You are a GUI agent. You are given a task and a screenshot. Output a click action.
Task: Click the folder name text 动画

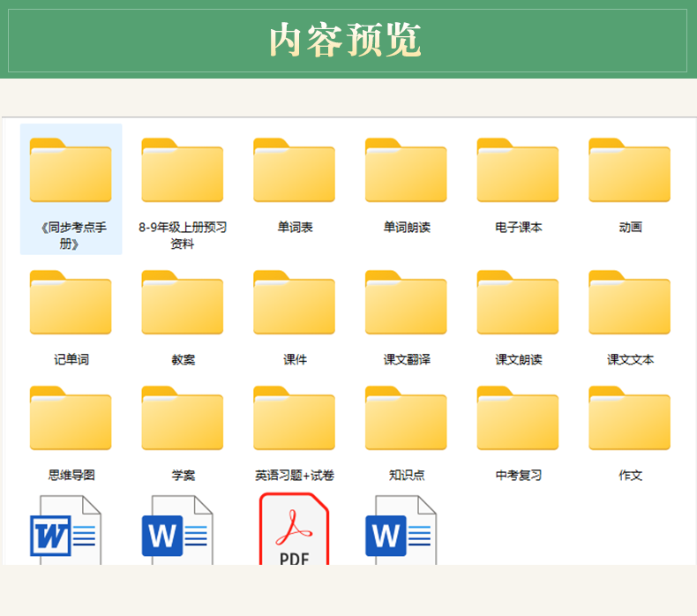pos(630,228)
